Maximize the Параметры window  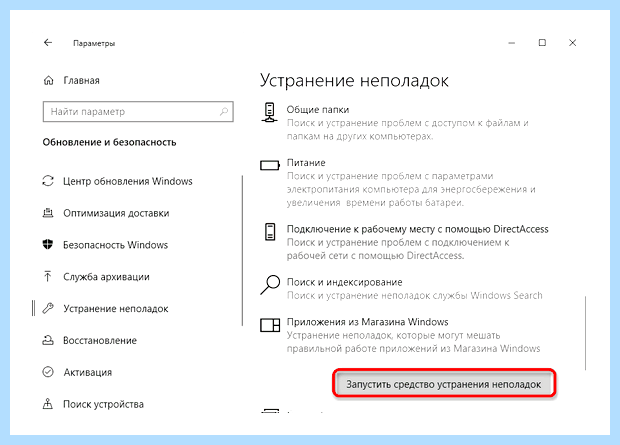[542, 43]
